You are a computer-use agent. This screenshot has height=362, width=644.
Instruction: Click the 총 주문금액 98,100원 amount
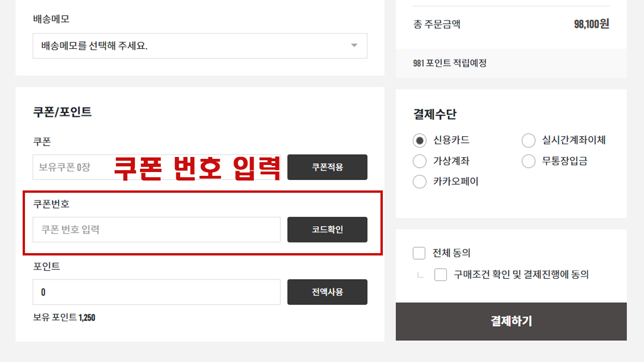[591, 24]
